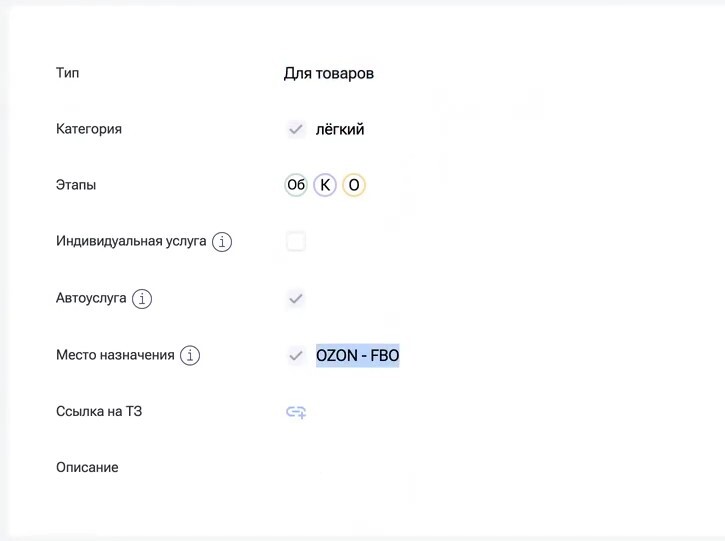
Task: Click the info icon beside Место назначения
Action: [190, 356]
